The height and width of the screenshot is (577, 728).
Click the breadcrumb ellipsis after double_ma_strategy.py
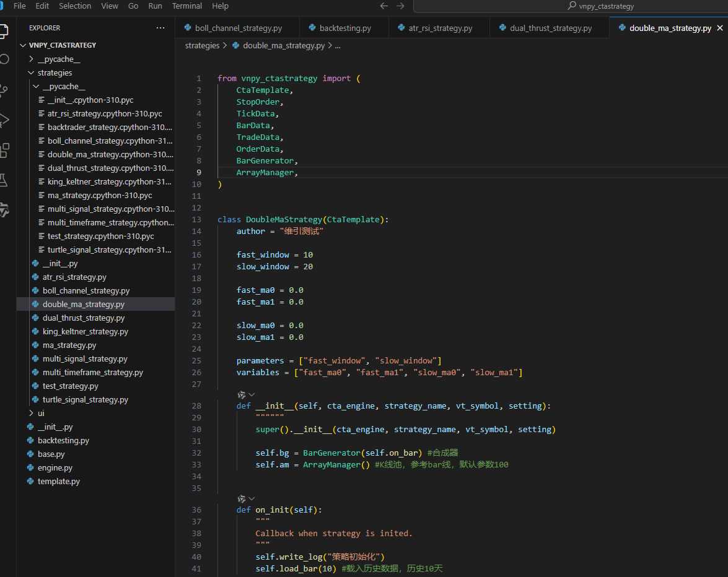(x=338, y=45)
